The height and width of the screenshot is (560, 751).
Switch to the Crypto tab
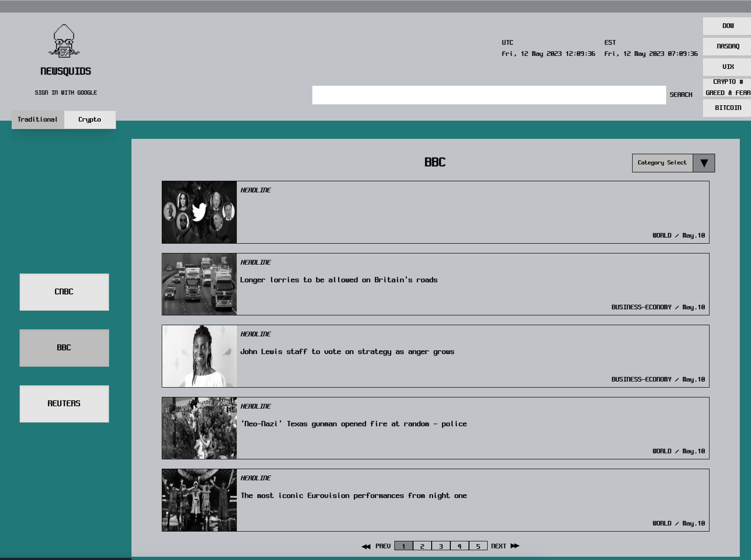pyautogui.click(x=90, y=119)
